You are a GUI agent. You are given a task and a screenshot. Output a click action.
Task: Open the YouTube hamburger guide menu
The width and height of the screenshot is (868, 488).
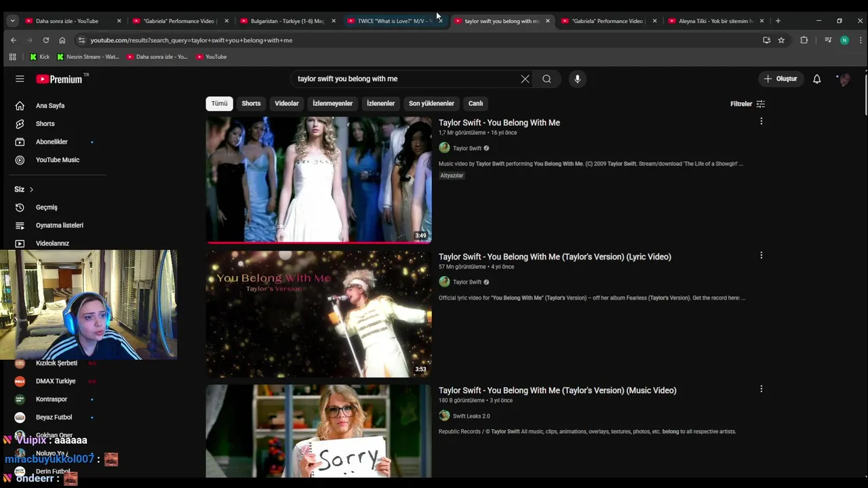tap(20, 79)
